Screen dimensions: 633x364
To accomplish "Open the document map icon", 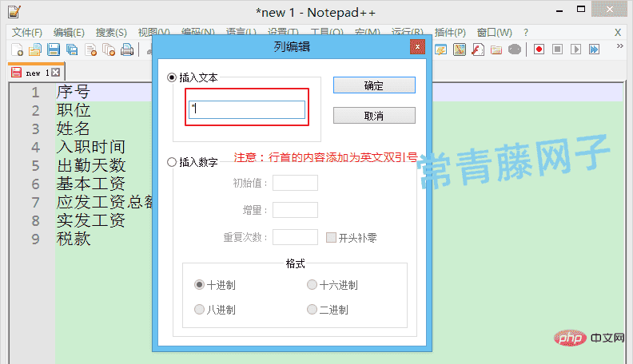I will (x=460, y=49).
